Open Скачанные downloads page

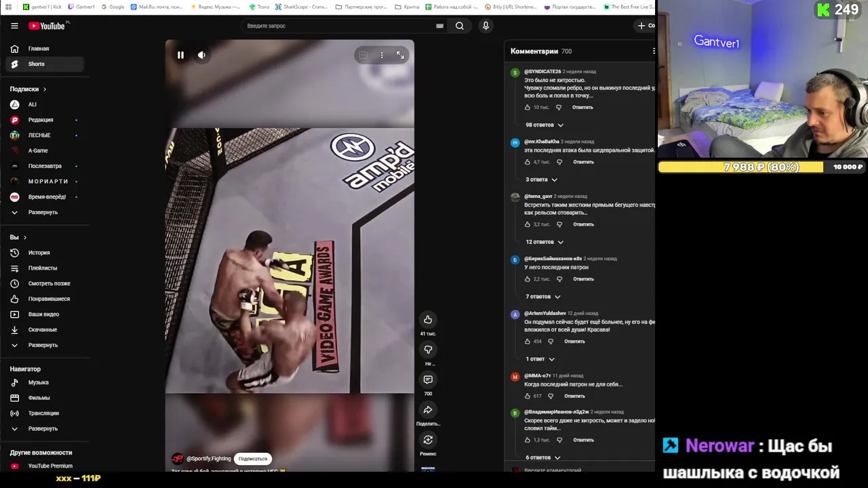(45, 329)
